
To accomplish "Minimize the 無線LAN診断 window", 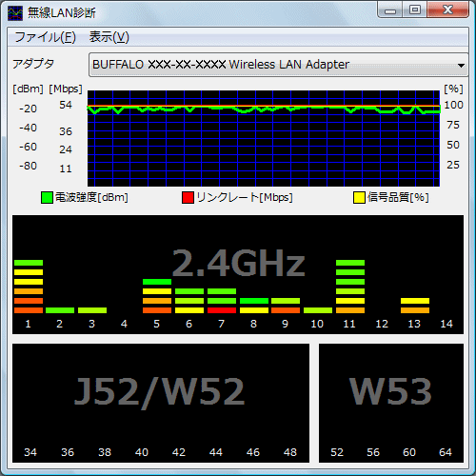I will pyautogui.click(x=390, y=10).
